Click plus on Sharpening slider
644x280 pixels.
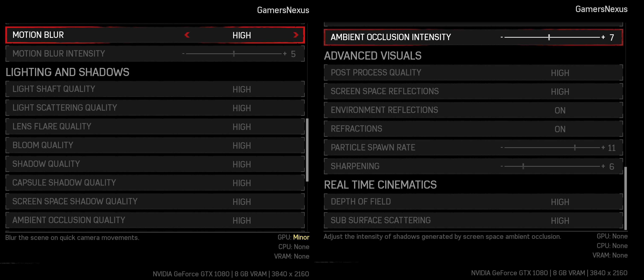(x=603, y=166)
